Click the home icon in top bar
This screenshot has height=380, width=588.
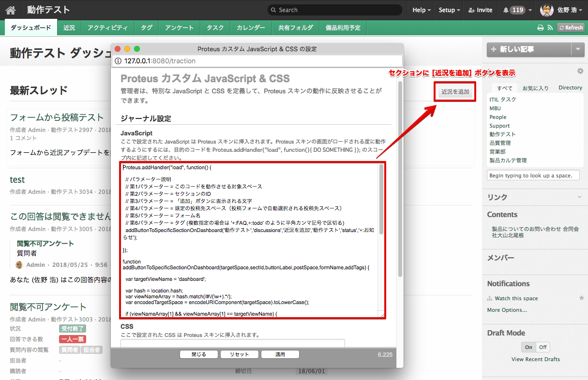pyautogui.click(x=11, y=10)
